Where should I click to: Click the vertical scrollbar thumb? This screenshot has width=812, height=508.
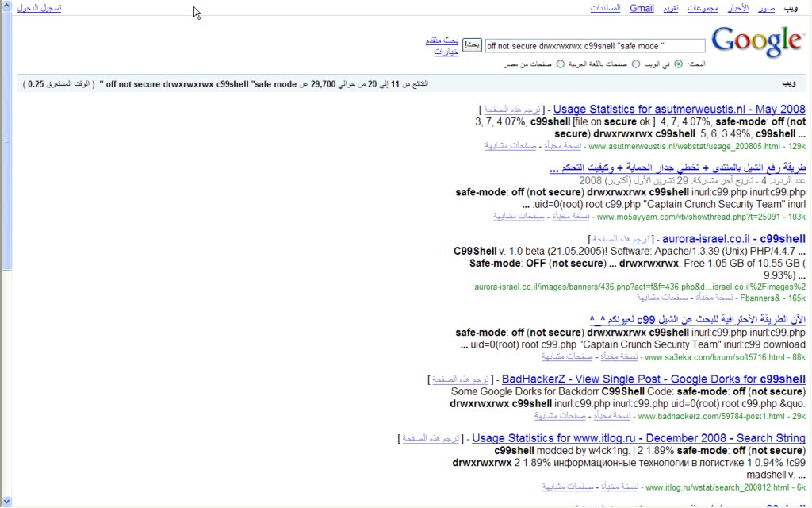(x=6, y=140)
